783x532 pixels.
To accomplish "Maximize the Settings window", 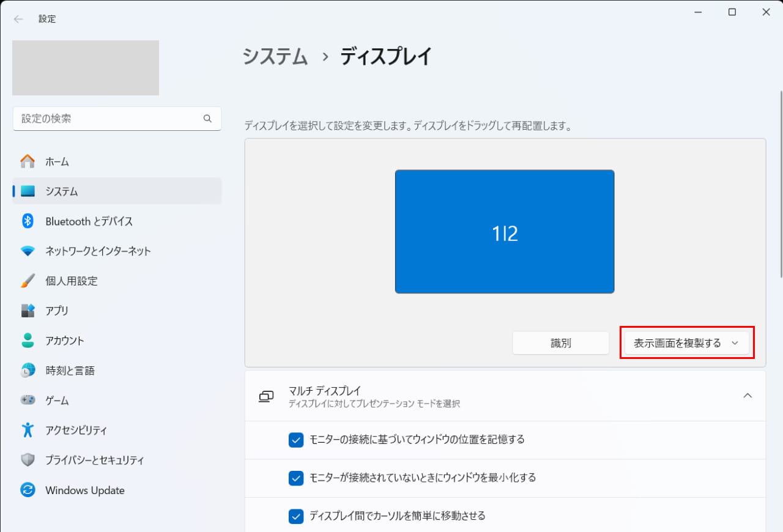I will point(732,12).
